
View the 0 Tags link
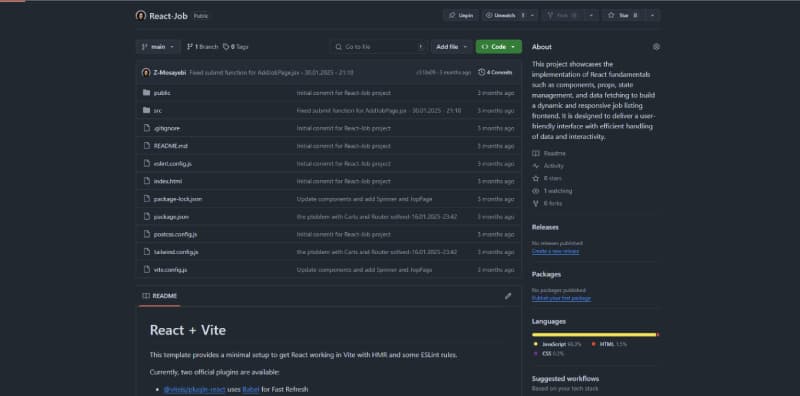236,47
